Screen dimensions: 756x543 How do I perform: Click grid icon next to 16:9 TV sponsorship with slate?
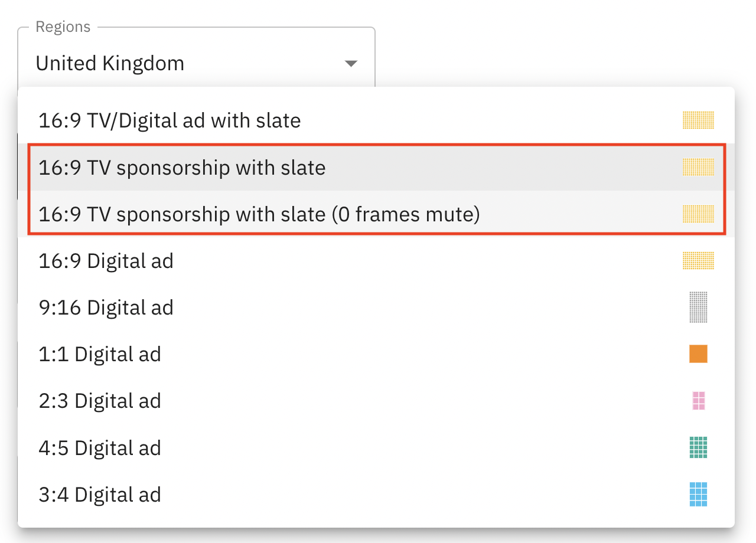pyautogui.click(x=698, y=168)
